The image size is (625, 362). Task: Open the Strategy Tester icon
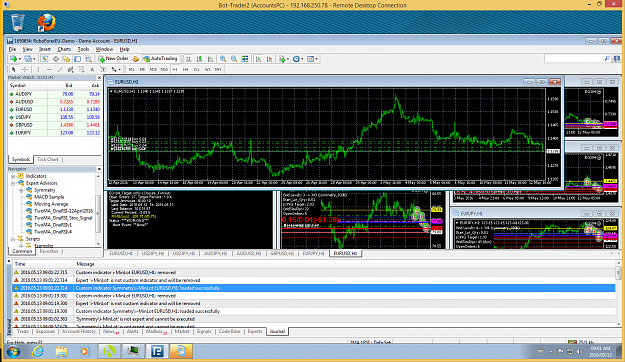88,59
